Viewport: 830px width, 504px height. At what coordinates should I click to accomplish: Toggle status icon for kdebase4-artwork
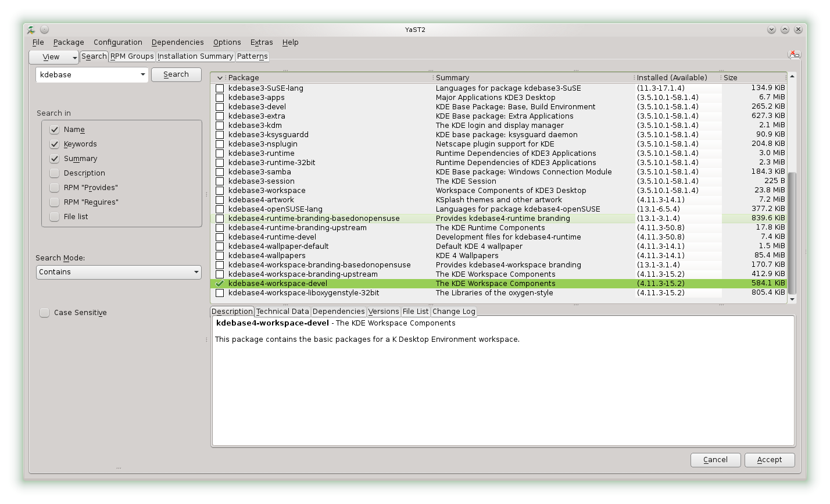click(x=220, y=200)
